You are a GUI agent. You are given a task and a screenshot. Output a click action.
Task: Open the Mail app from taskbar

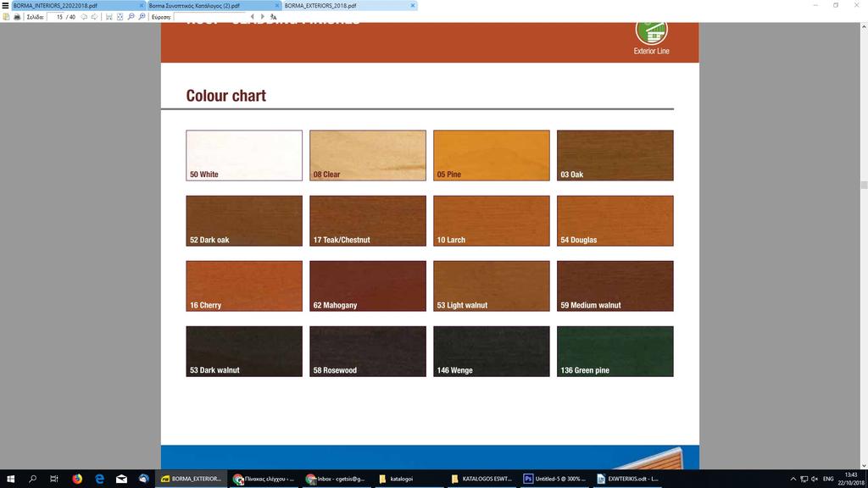[121, 480]
